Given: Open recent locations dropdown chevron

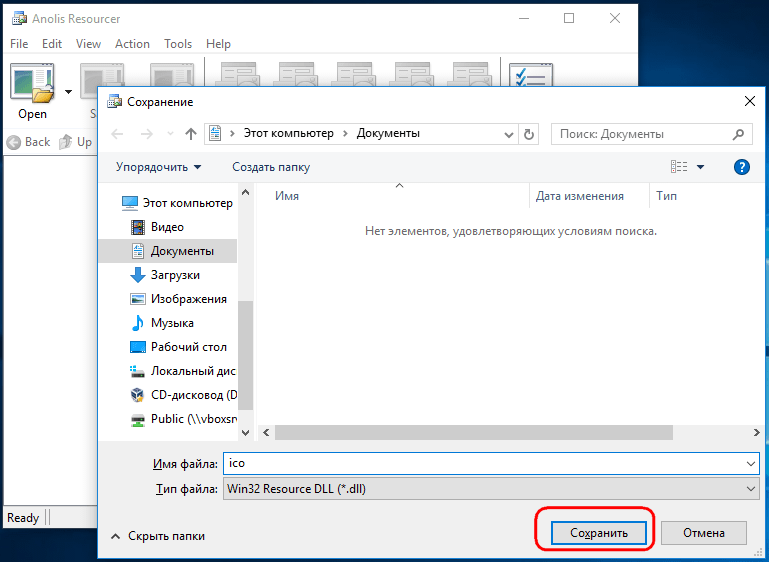Looking at the screenshot, I should (170, 133).
